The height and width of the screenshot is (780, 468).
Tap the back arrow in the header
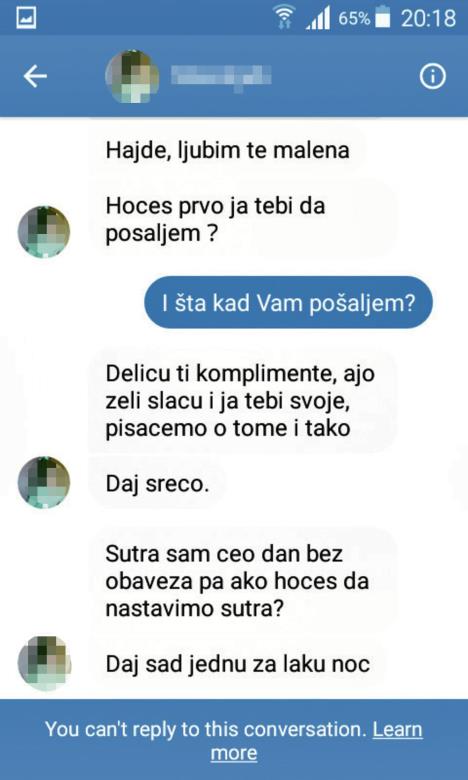click(x=35, y=77)
